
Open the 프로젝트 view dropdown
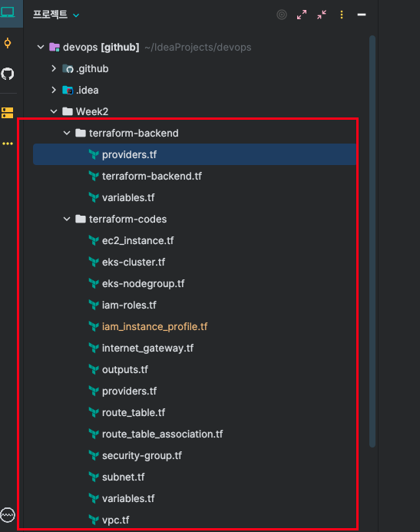(56, 15)
